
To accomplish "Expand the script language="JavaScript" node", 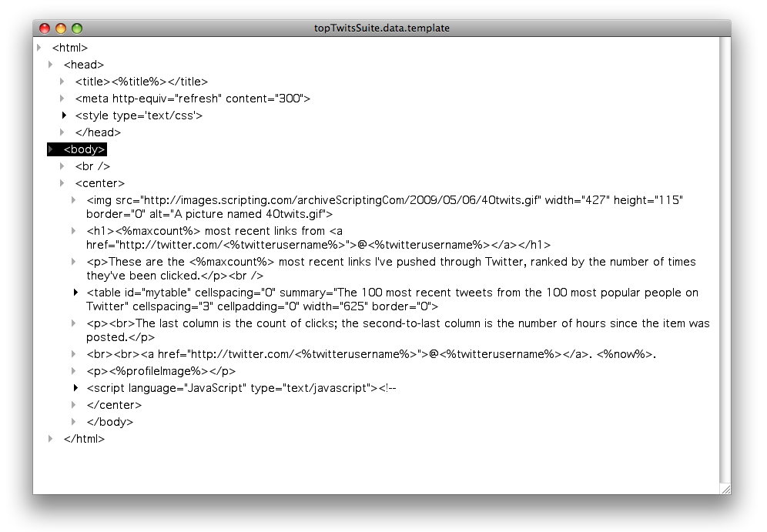I will [x=75, y=388].
